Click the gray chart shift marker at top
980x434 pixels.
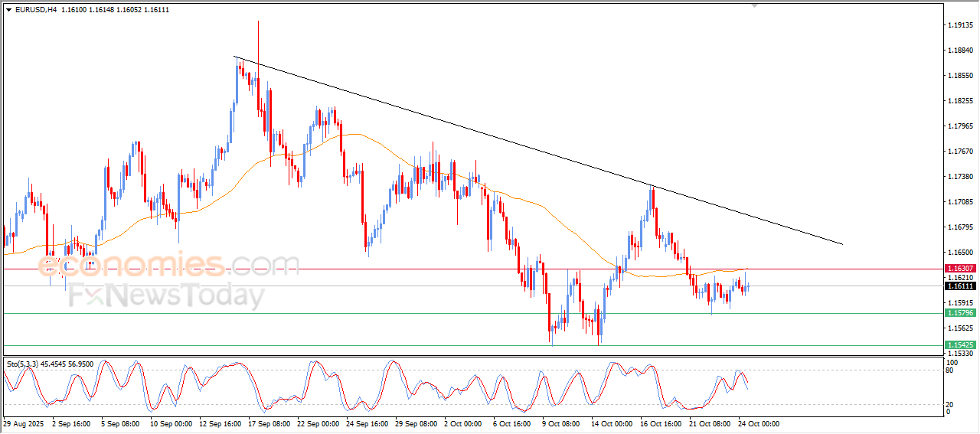click(x=756, y=5)
